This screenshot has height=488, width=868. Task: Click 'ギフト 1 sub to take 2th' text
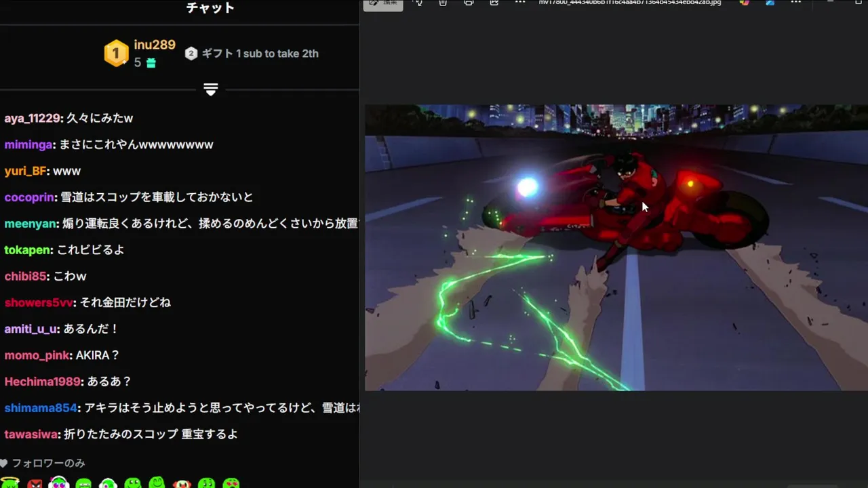pyautogui.click(x=260, y=54)
